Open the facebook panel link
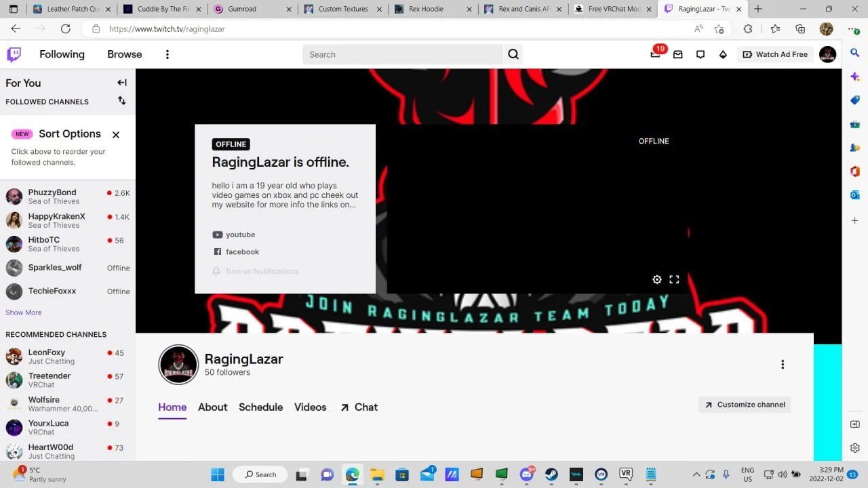The height and width of the screenshot is (488, 868). pyautogui.click(x=236, y=251)
